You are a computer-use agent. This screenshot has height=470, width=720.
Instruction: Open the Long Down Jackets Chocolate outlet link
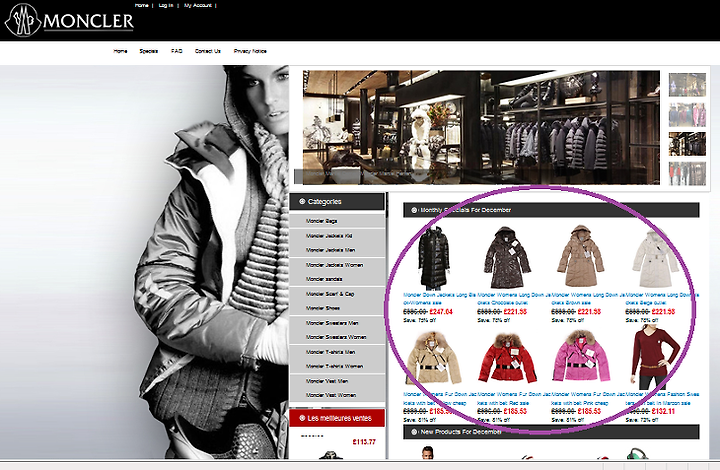[513, 299]
